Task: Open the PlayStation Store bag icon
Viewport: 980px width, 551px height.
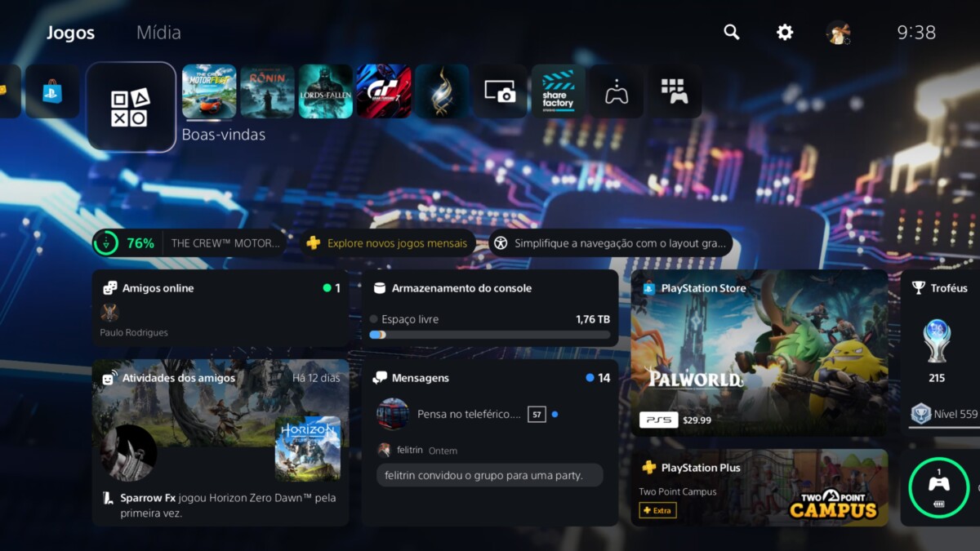Action: pyautogui.click(x=52, y=91)
